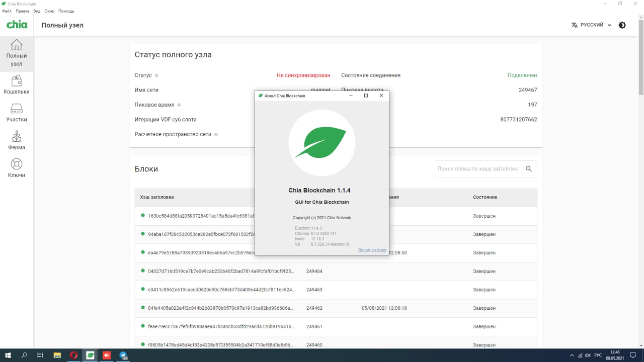This screenshot has height=362, width=644.
Task: Click the help icon next to Пиковое время
Action: point(179,105)
